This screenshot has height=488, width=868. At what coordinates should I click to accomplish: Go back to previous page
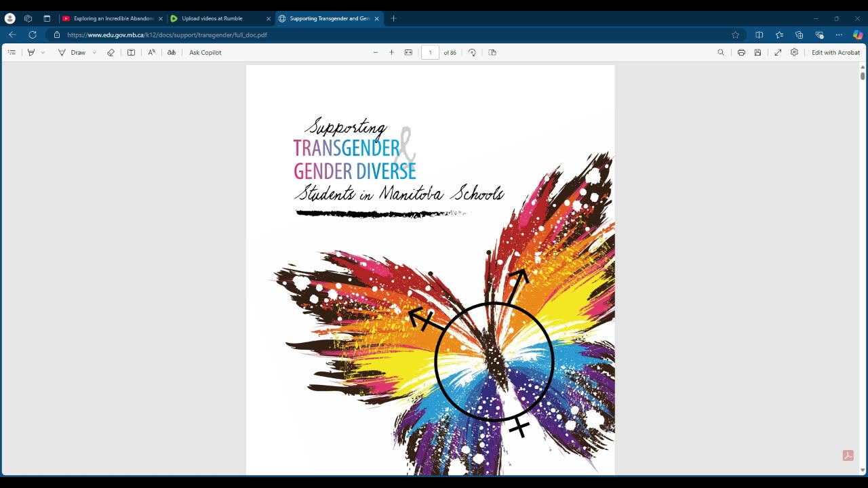tap(12, 35)
